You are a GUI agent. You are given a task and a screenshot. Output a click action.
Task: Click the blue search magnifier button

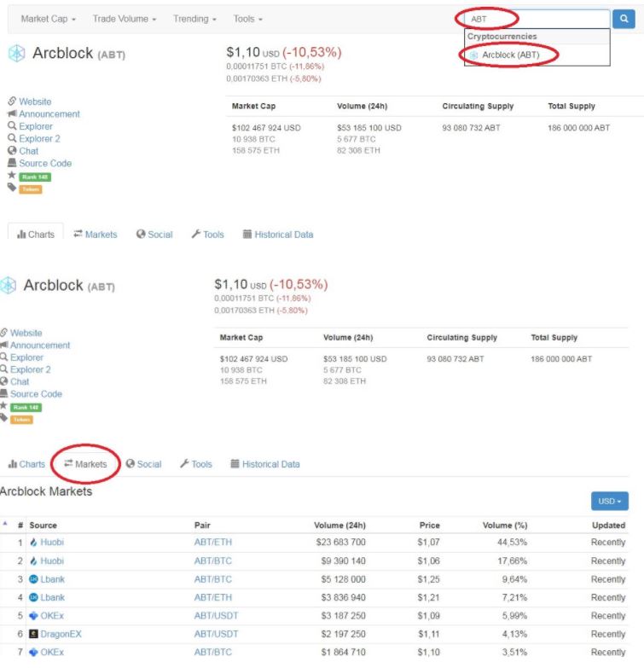tap(624, 19)
